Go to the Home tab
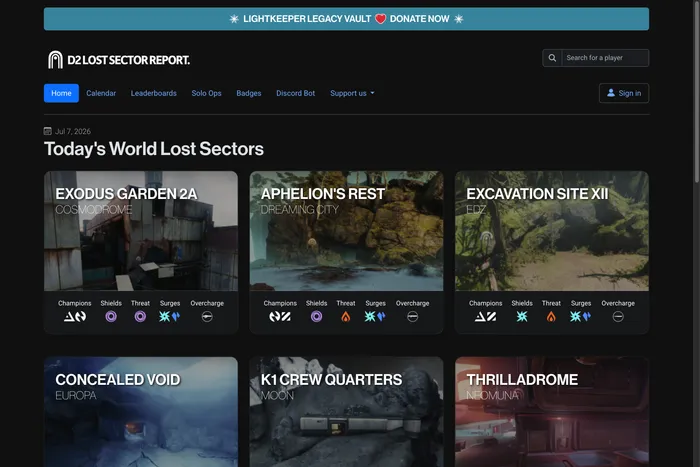700x467 pixels. 61,93
